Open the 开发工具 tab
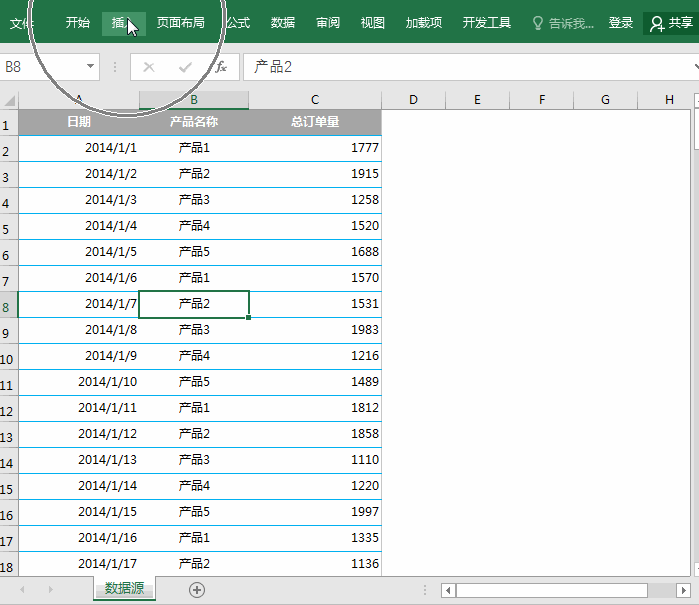 (486, 23)
